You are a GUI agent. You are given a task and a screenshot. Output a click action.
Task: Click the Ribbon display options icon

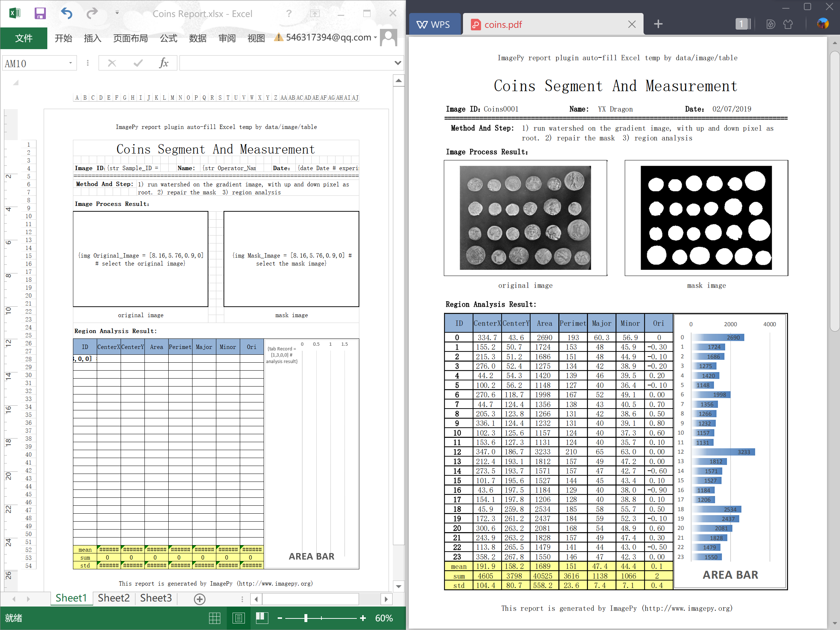tap(315, 14)
